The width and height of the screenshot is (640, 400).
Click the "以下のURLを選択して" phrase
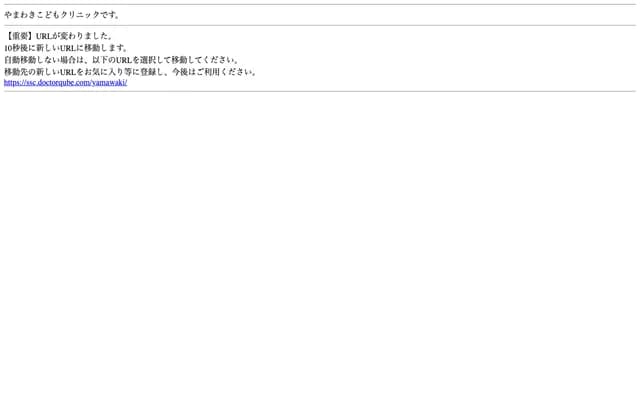(128, 60)
